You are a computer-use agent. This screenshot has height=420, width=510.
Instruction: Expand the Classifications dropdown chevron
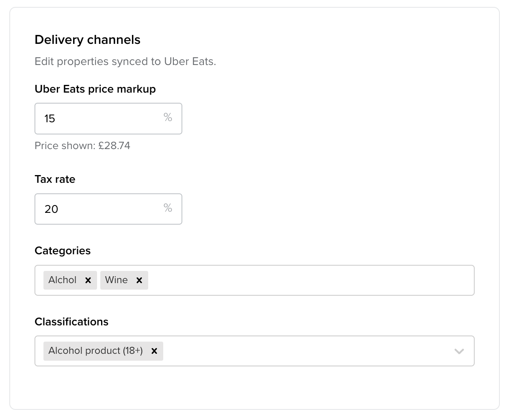click(459, 351)
